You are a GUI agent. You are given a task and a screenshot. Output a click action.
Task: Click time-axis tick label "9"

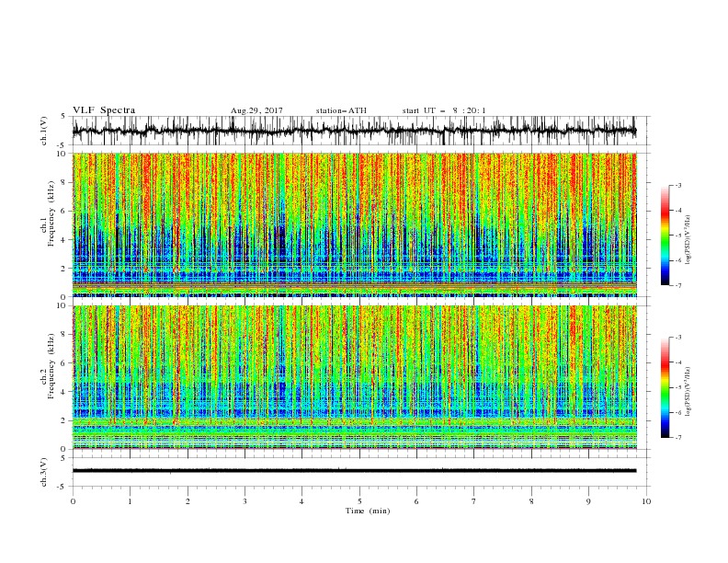click(588, 501)
